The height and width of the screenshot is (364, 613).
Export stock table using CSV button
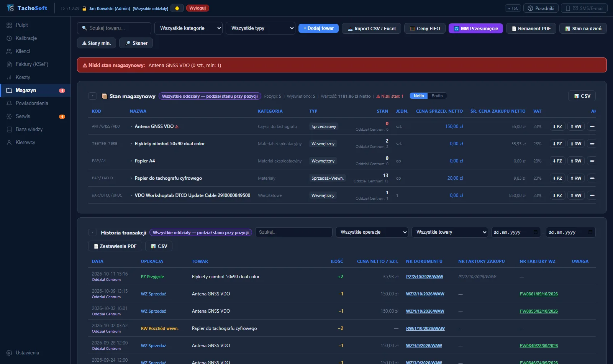582,96
